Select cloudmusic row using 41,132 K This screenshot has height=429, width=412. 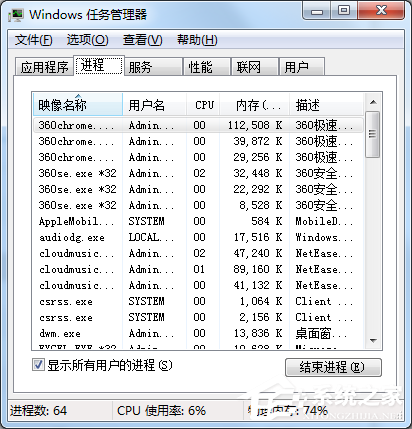[198, 285]
